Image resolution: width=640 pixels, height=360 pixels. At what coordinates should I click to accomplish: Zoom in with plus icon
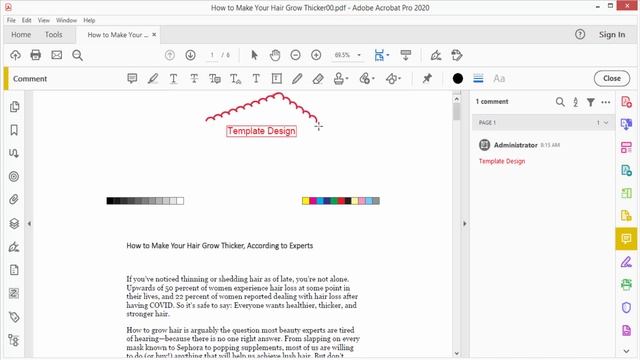[x=316, y=55]
